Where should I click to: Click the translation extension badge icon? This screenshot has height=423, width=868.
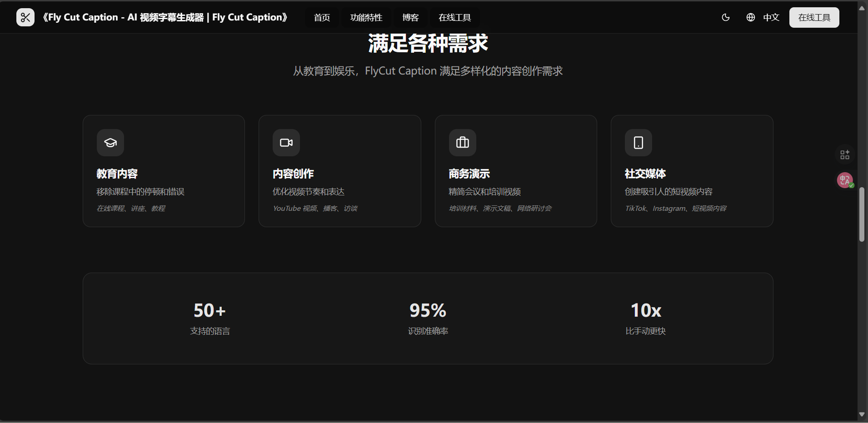pyautogui.click(x=845, y=180)
